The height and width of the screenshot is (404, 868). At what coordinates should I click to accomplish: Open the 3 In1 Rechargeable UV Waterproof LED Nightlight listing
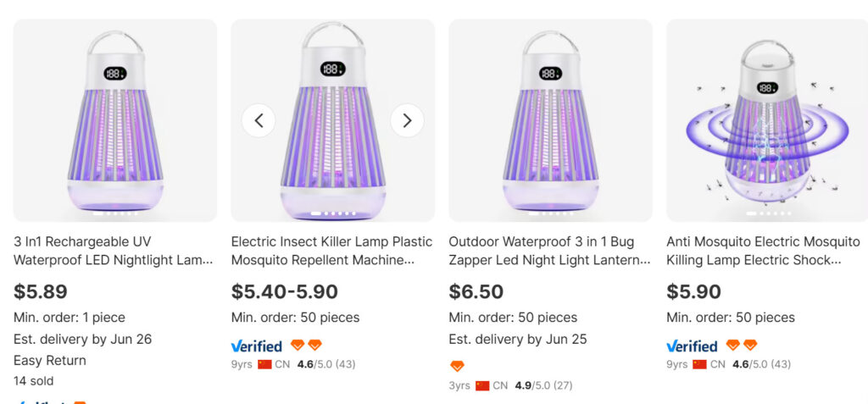114,251
